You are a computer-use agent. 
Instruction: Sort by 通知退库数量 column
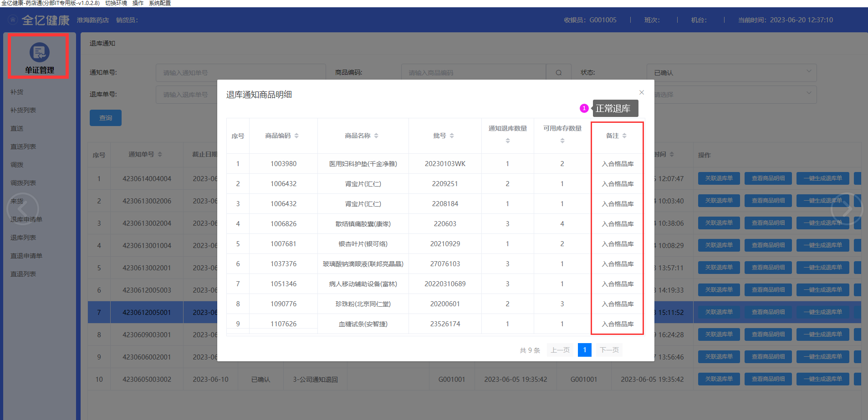pyautogui.click(x=507, y=141)
